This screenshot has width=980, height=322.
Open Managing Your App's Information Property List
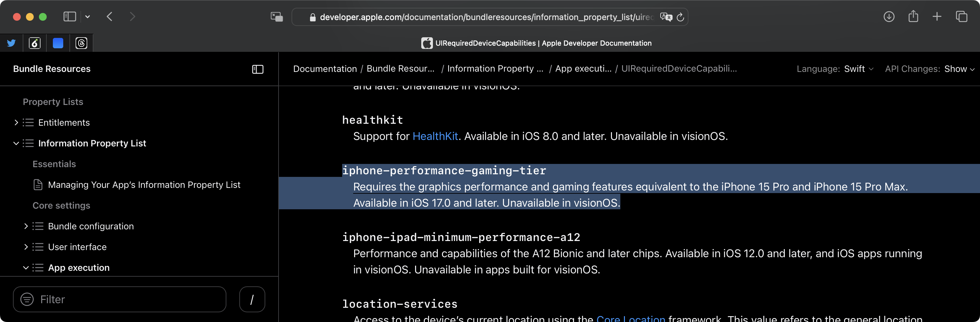144,185
